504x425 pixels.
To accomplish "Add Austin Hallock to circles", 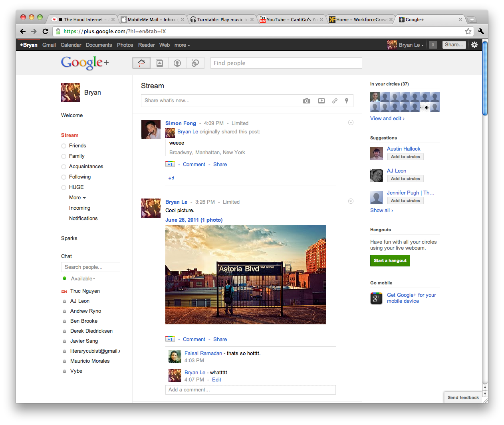I will tap(405, 157).
